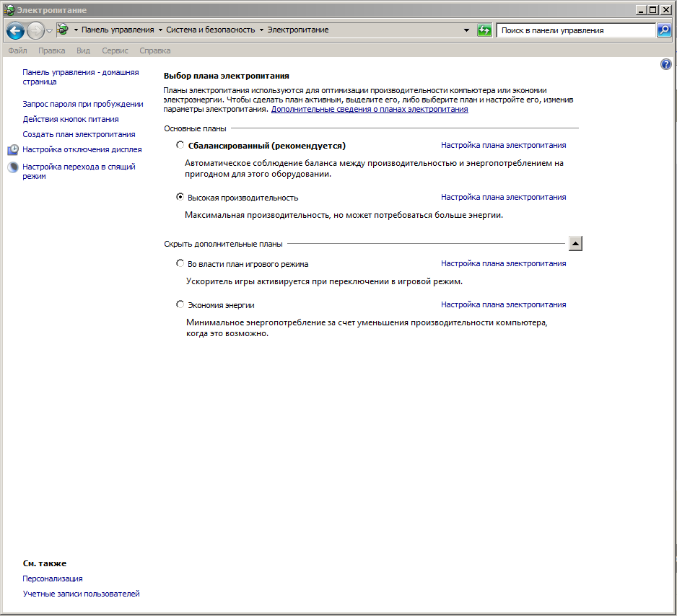Image resolution: width=677 pixels, height=616 pixels.
Task: Collapse the additional plans with the arrow button
Action: (x=575, y=243)
